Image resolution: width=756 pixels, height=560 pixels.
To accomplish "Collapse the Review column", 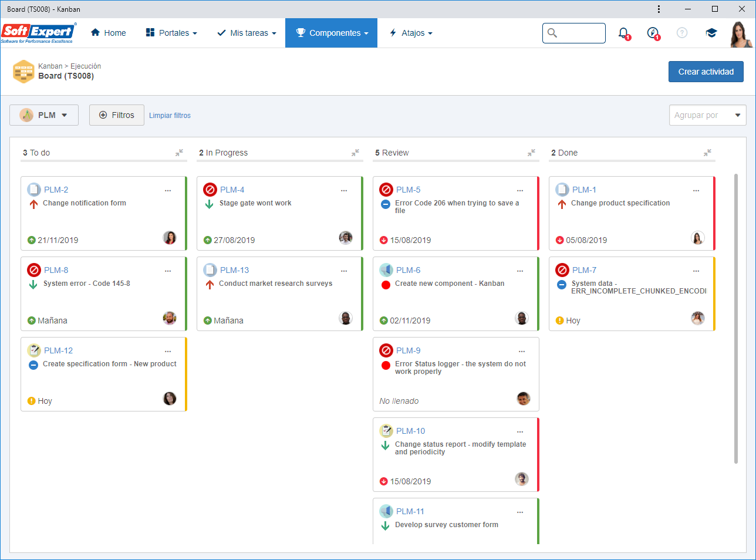I will [531, 153].
